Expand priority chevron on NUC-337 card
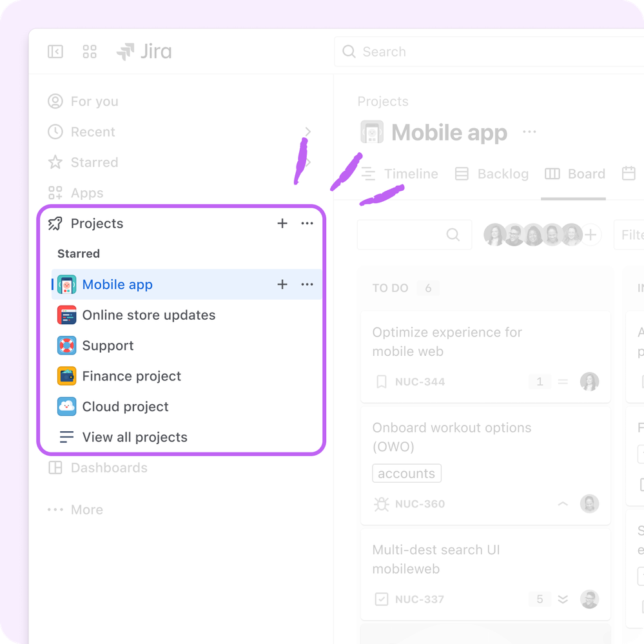This screenshot has width=644, height=644. click(563, 600)
